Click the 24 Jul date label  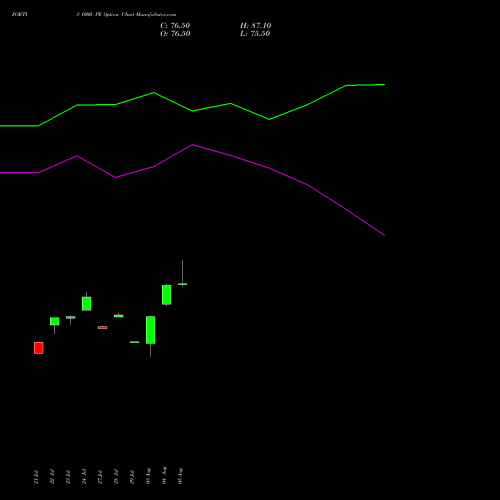point(84,477)
